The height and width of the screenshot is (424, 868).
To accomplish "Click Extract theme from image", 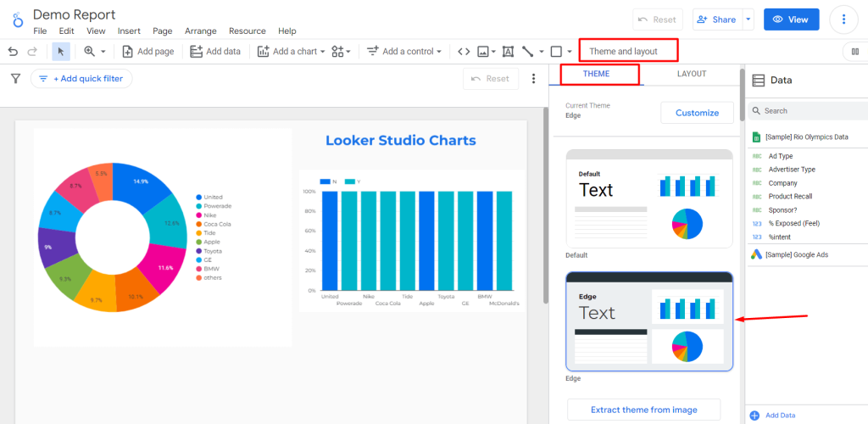I will (x=644, y=410).
